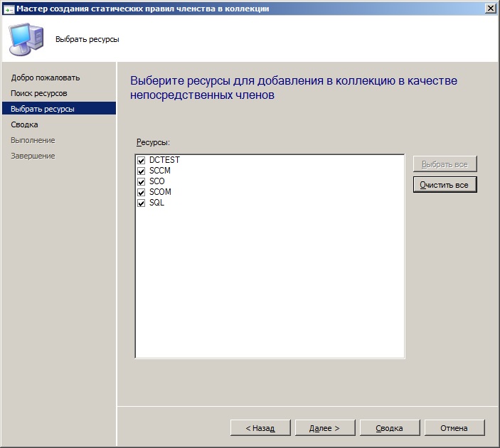Toggle the SCOM resource checkbox
The width and height of the screenshot is (500, 448).
[141, 192]
